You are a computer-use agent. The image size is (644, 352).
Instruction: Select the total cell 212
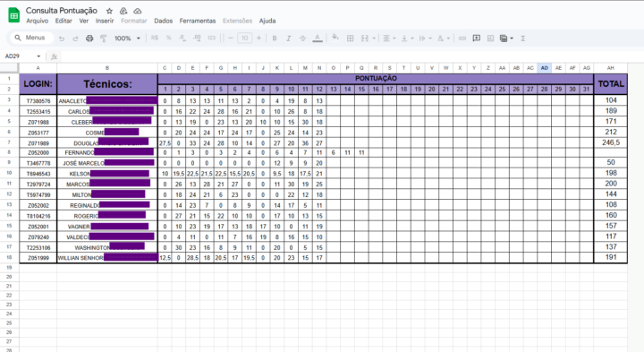(x=611, y=132)
